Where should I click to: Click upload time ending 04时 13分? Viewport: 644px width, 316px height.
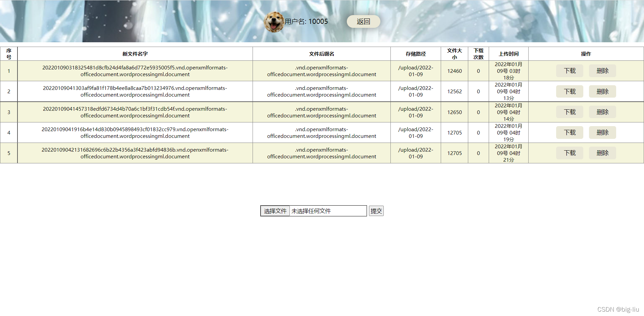click(x=508, y=92)
